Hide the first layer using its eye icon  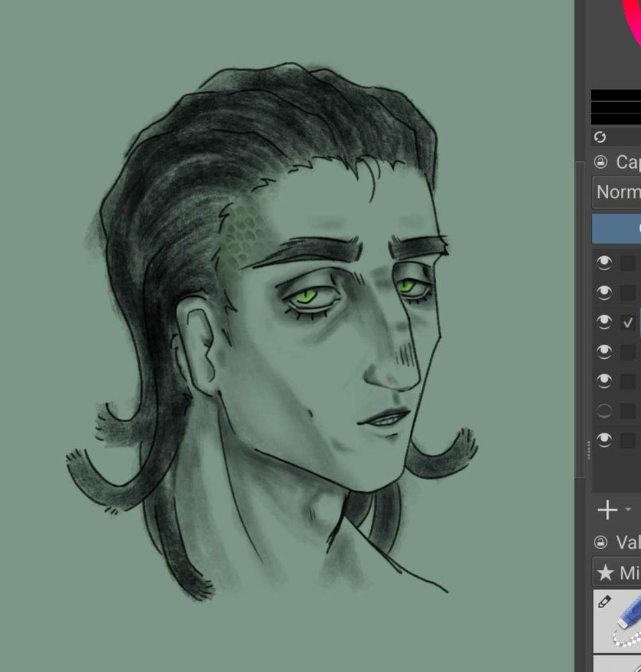(x=604, y=263)
